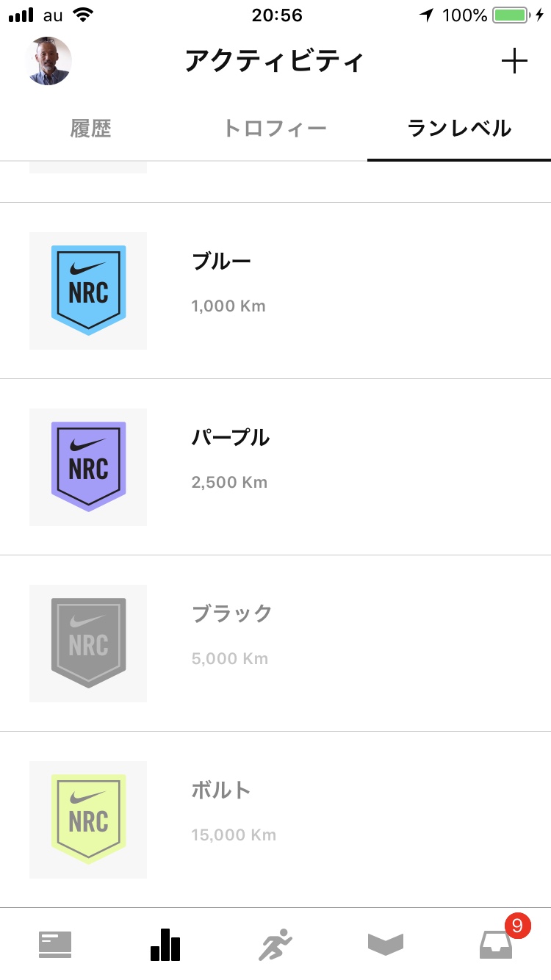This screenshot has height=980, width=551.
Task: Tap the gray black-level NRC badge
Action: pos(88,644)
